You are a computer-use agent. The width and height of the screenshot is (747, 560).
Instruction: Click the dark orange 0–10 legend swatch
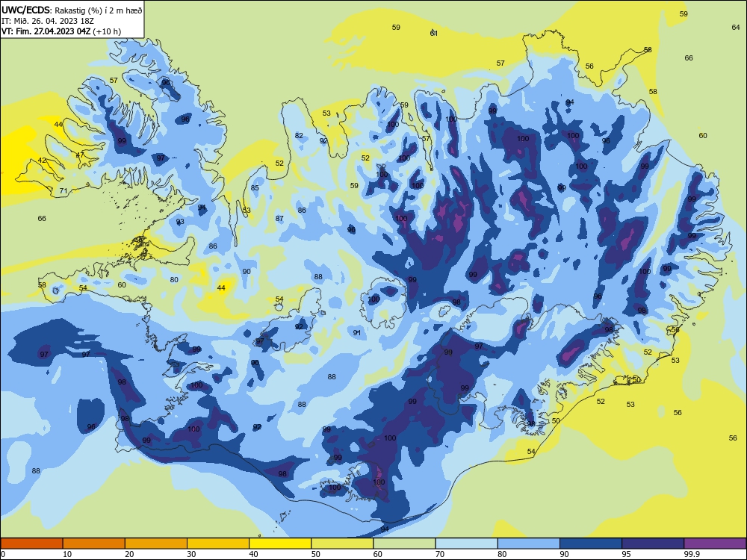coord(31,544)
